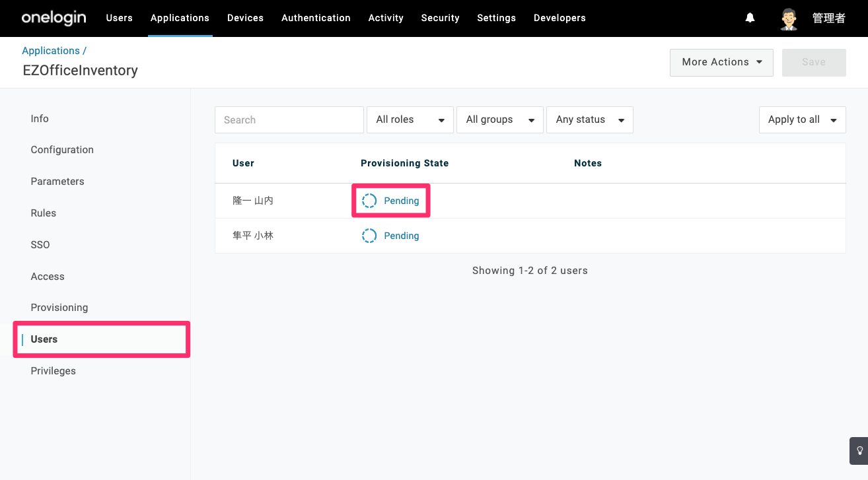Focus the user Search field
This screenshot has height=480, width=868.
[289, 120]
